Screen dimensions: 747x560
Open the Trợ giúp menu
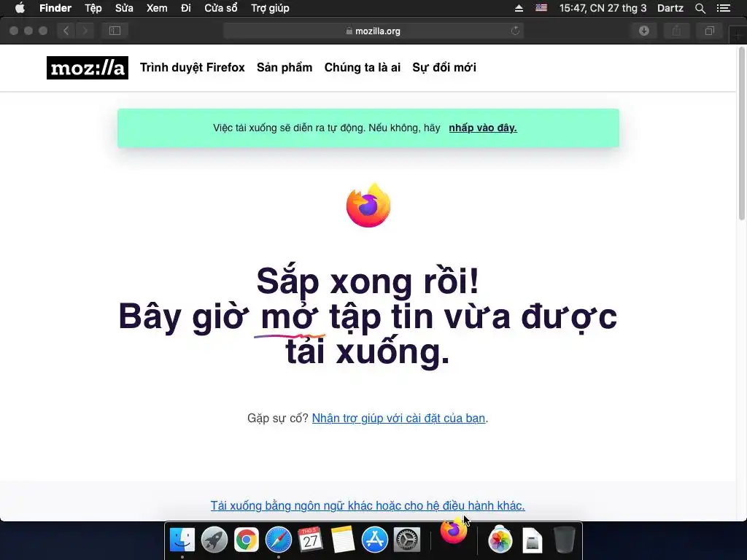tap(270, 8)
